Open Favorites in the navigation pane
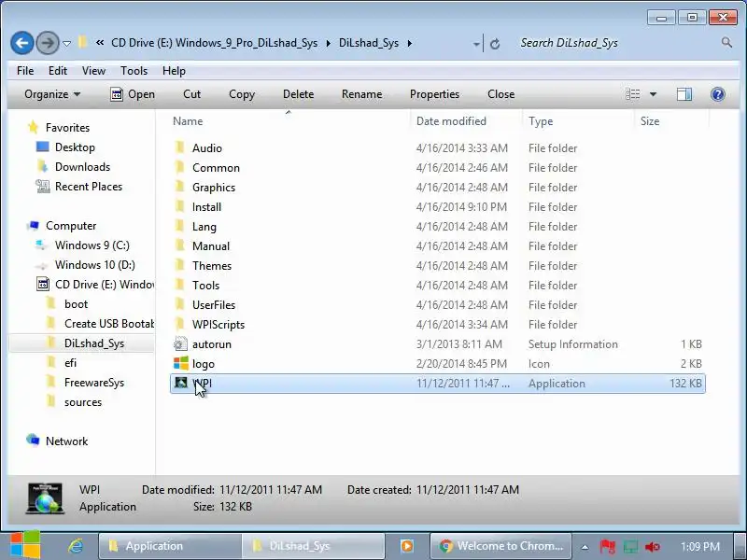The image size is (747, 560). tap(67, 128)
